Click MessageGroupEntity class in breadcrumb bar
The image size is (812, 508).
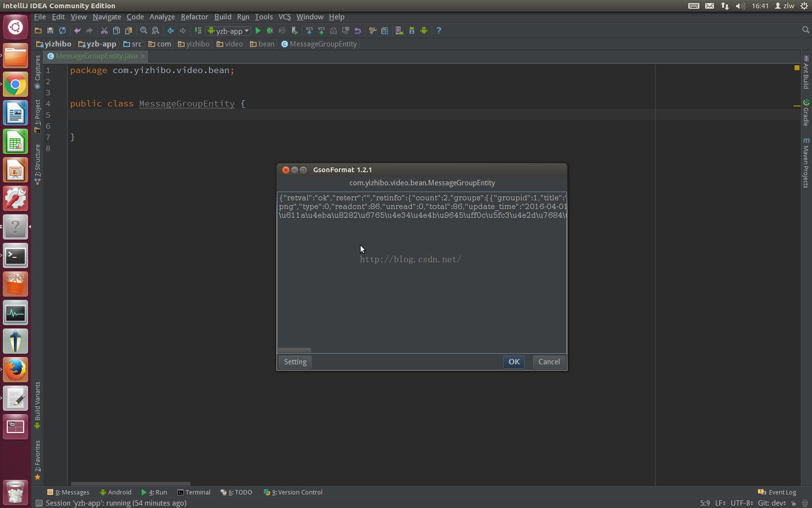319,44
